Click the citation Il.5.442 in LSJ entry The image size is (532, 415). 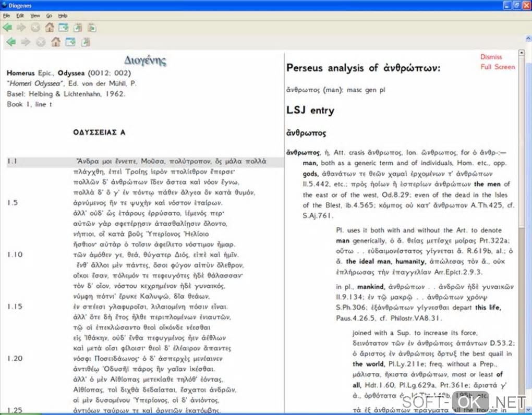click(316, 184)
